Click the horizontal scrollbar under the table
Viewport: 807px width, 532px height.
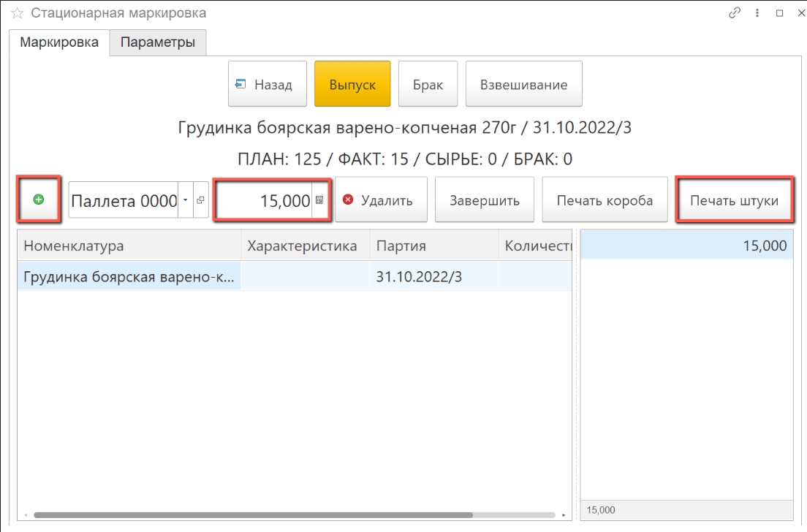coord(292,515)
